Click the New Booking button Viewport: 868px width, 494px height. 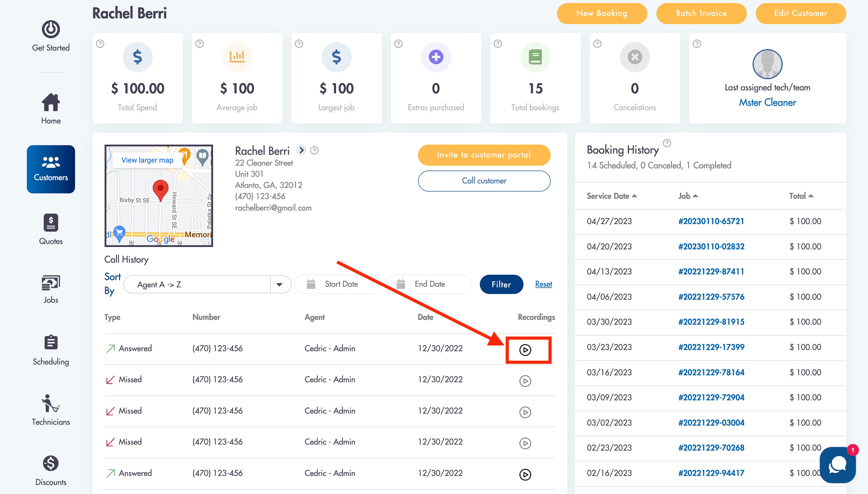pos(602,13)
